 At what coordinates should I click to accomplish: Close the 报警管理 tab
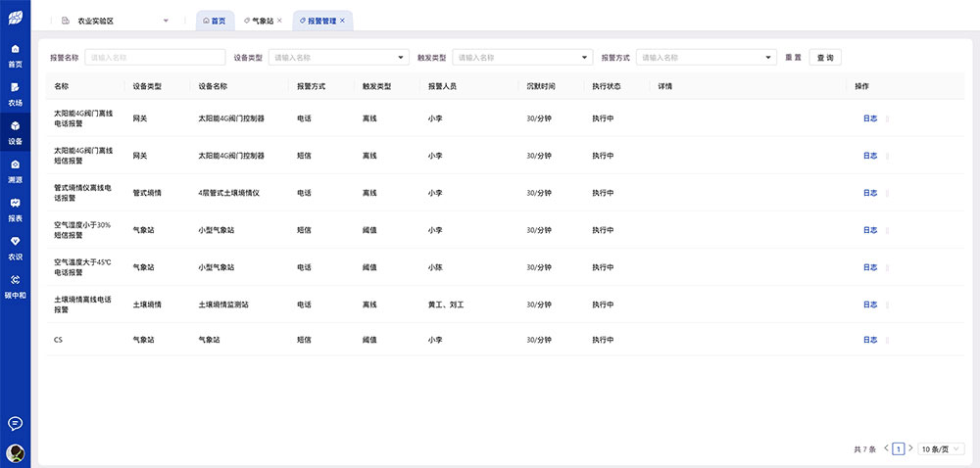pos(342,21)
